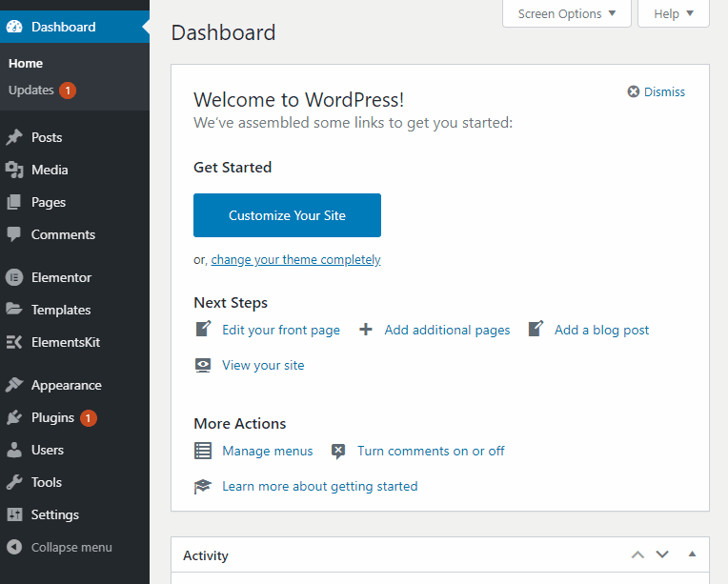Screen dimensions: 728x584
Task: Open the Learn more about getting started link
Action: (319, 486)
